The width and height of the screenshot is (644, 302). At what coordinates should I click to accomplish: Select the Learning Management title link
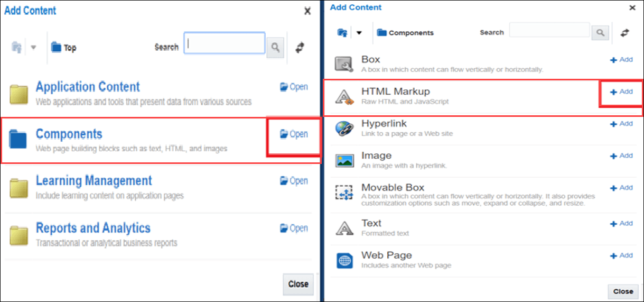click(x=94, y=180)
